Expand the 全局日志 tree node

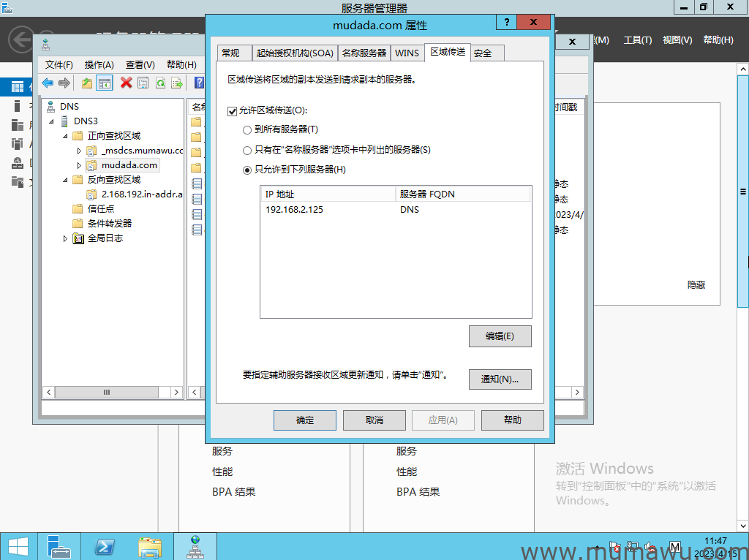pos(65,238)
